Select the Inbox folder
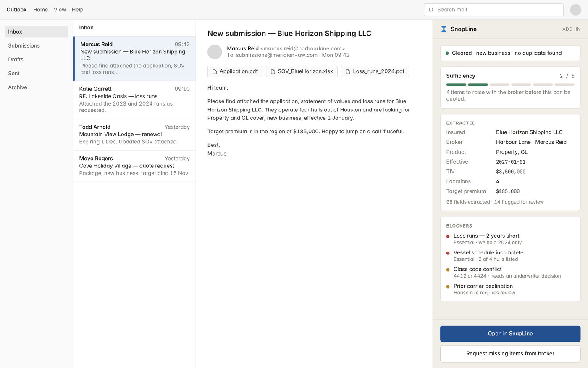This screenshot has height=368, width=588. click(37, 32)
